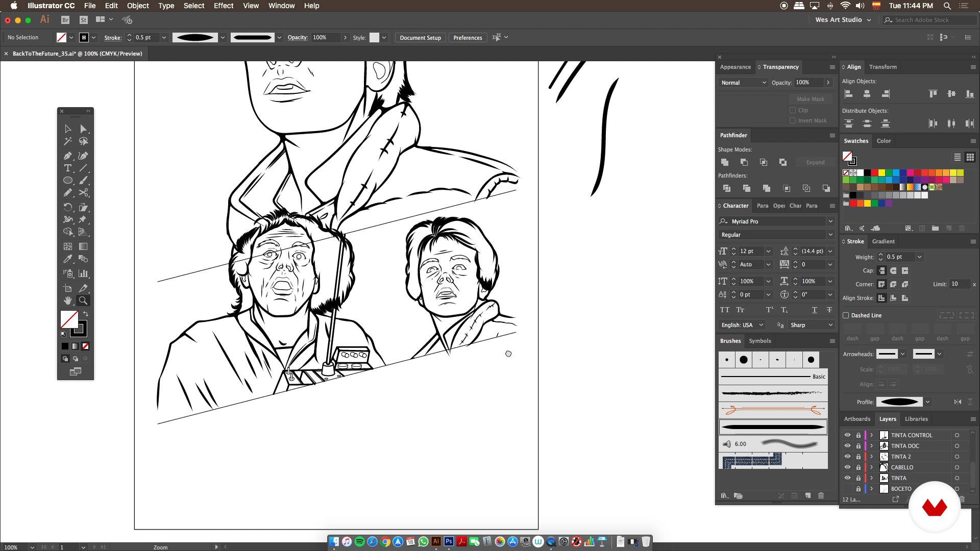Select the Artboard tool
980x551 pixels.
coord(68,288)
